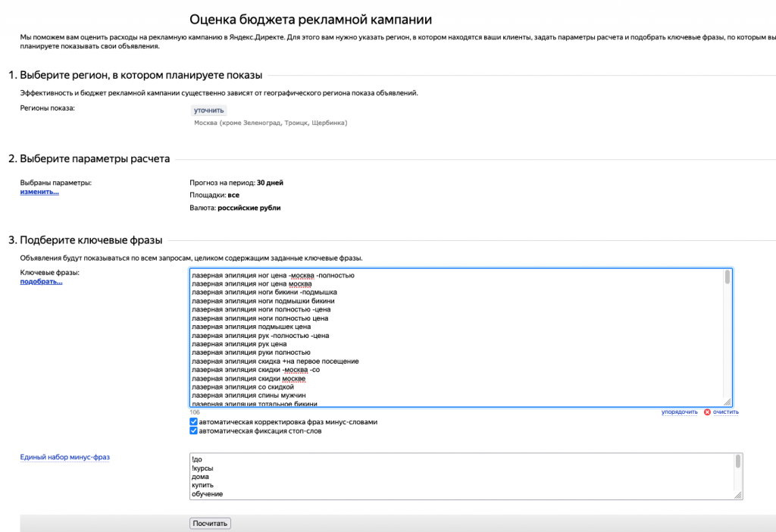Click the line 'лазерная эпиляция ног цена москва'
The width and height of the screenshot is (776, 532).
252,283
